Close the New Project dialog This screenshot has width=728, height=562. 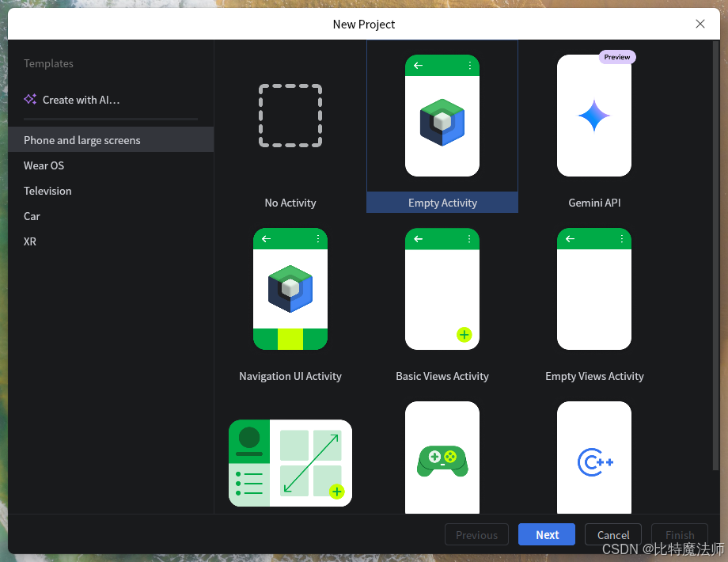(x=700, y=24)
